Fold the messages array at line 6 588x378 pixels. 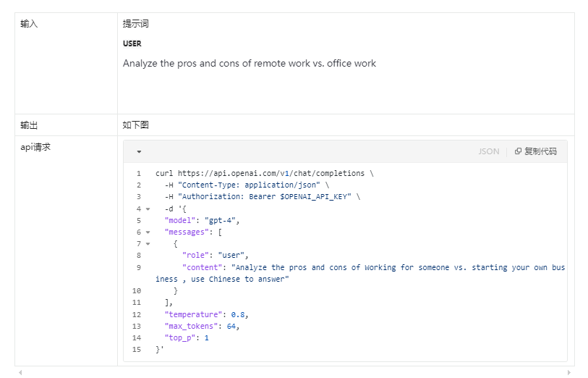click(148, 232)
